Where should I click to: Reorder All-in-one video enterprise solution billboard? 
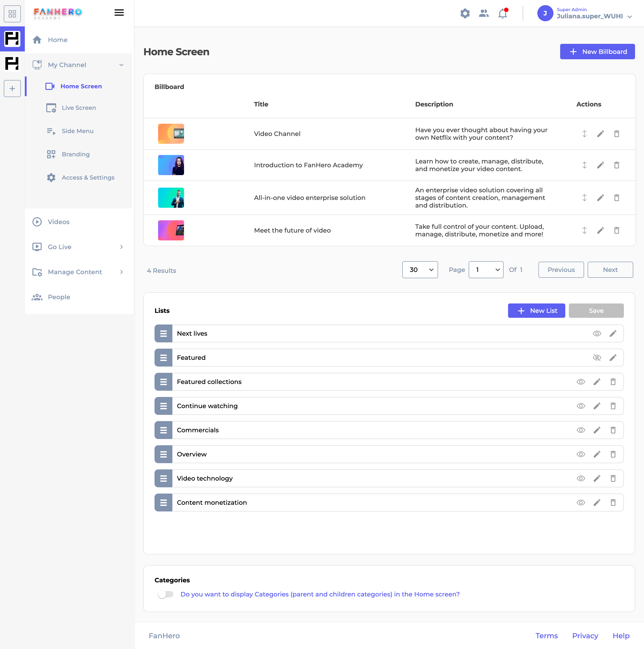click(585, 197)
